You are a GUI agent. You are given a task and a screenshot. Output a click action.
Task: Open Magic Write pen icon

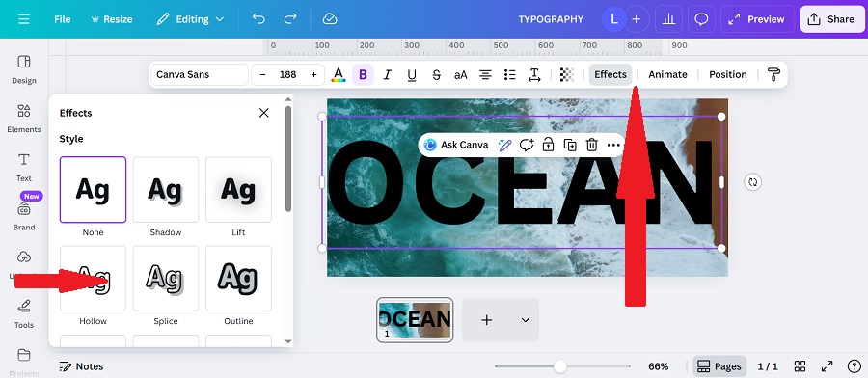[504, 145]
